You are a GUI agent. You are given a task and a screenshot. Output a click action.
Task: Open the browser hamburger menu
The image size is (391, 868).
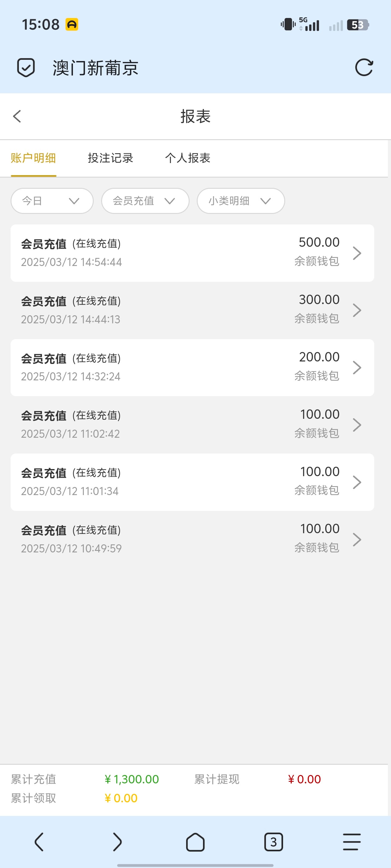click(352, 842)
